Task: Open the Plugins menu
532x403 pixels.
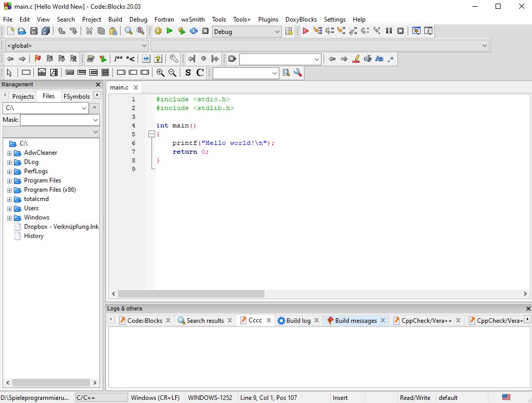Action: coord(268,20)
